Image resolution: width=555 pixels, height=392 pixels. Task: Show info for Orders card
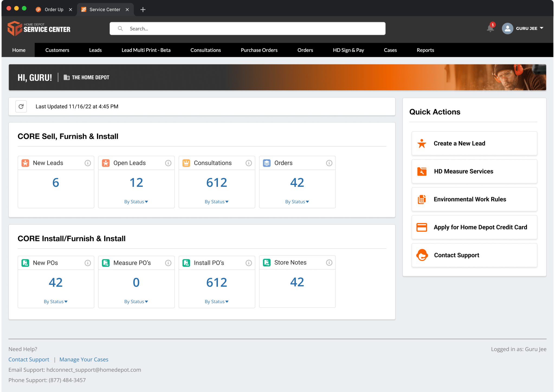(x=329, y=163)
